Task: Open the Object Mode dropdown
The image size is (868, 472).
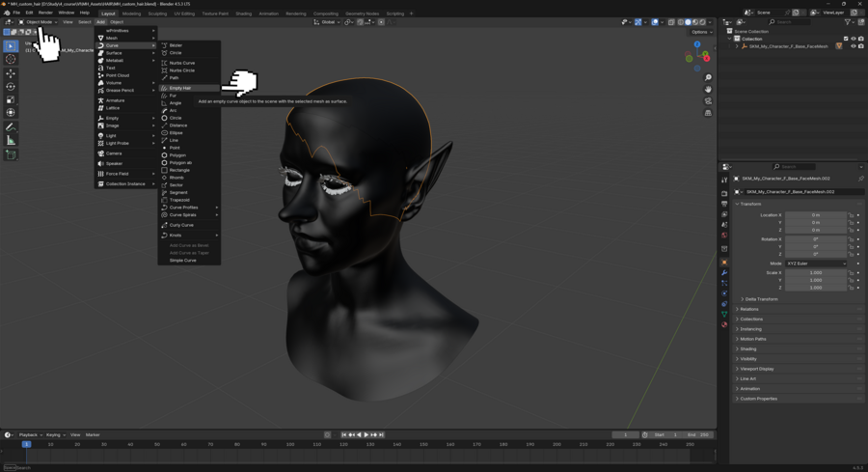Action: (40, 22)
